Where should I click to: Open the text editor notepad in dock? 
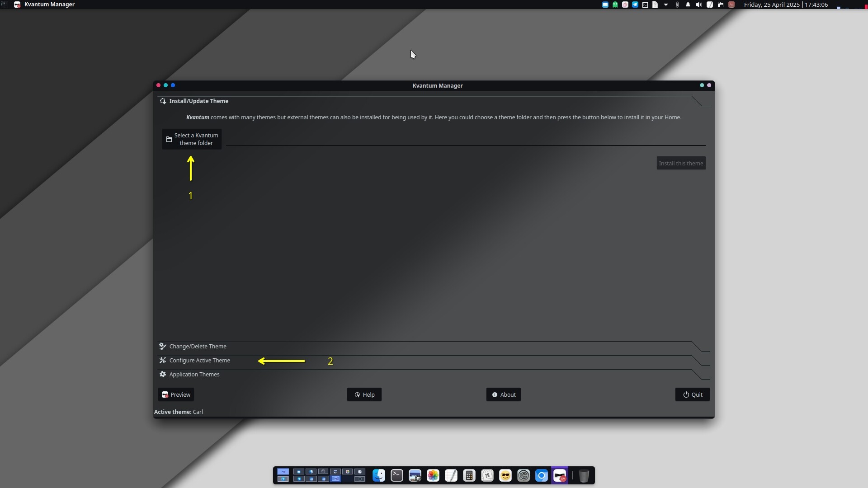(451, 475)
